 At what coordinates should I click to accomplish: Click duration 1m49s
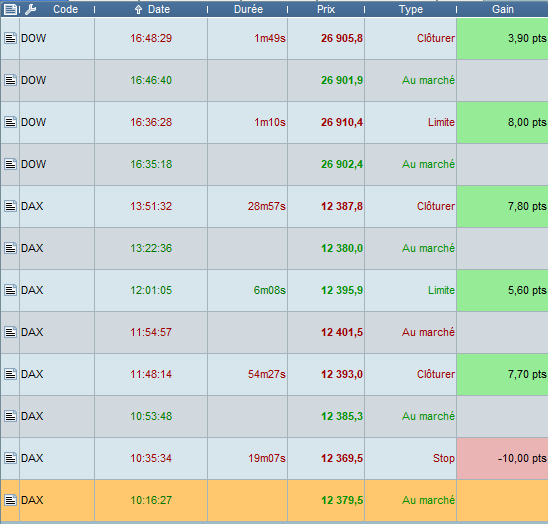click(270, 38)
